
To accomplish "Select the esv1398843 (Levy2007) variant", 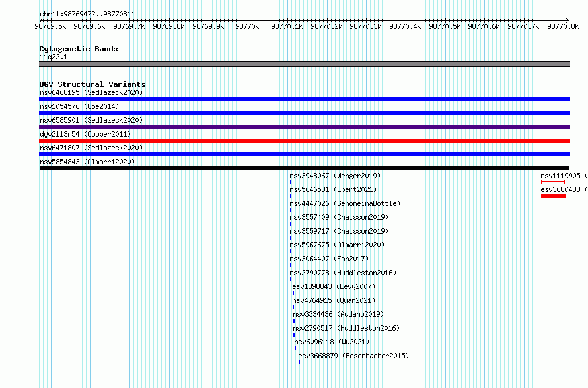I will click(334, 286).
